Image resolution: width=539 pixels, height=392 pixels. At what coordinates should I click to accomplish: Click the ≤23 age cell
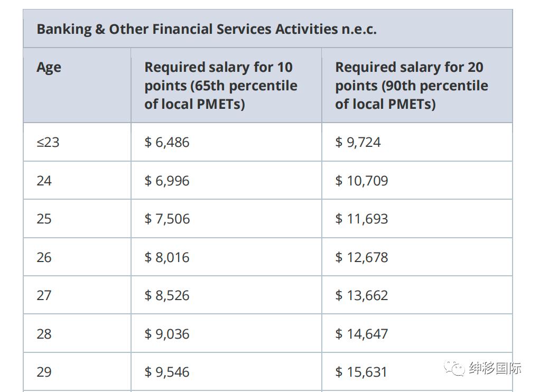[x=48, y=142]
